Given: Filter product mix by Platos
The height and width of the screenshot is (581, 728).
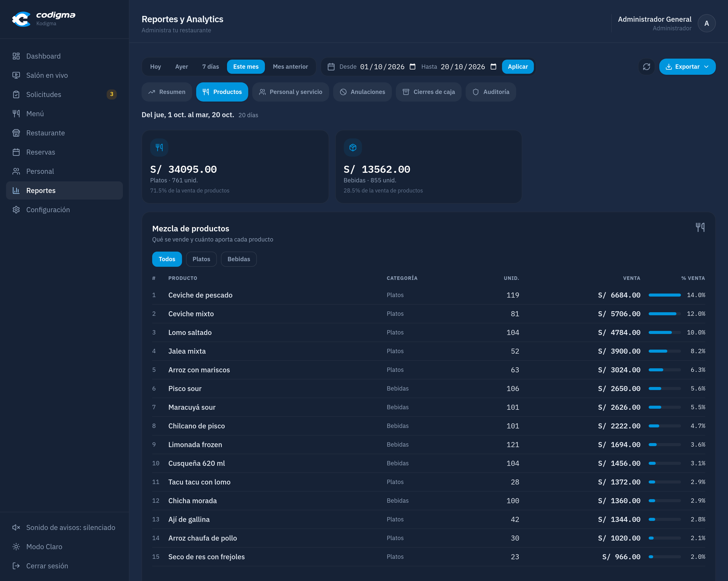Looking at the screenshot, I should (201, 259).
